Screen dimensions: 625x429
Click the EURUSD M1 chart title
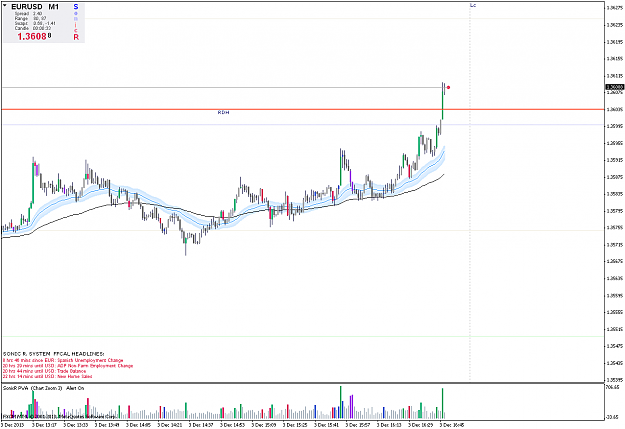pos(35,7)
